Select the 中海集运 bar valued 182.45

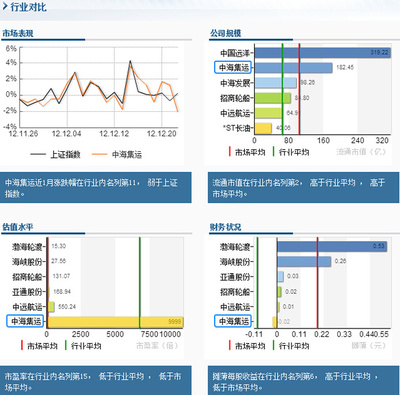pos(293,68)
